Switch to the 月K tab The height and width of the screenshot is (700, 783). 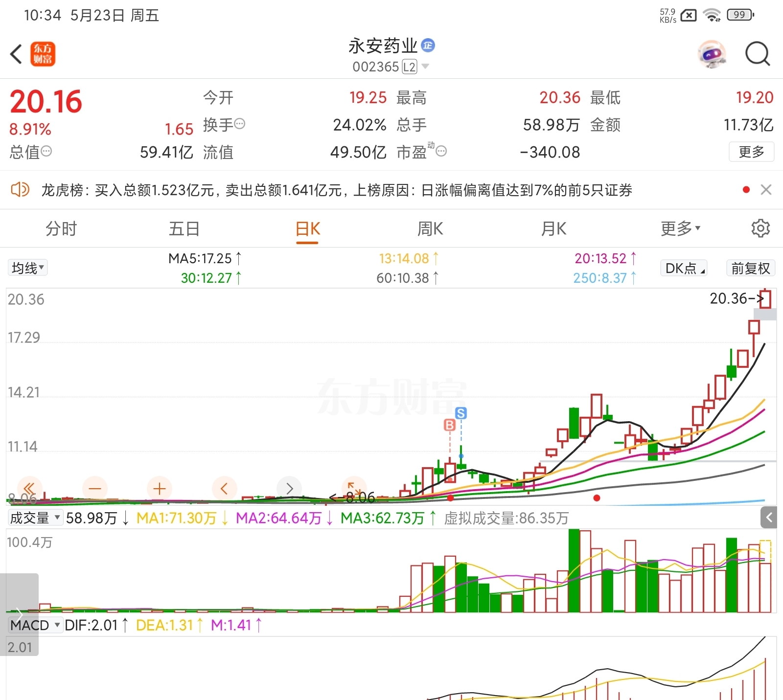(x=553, y=228)
